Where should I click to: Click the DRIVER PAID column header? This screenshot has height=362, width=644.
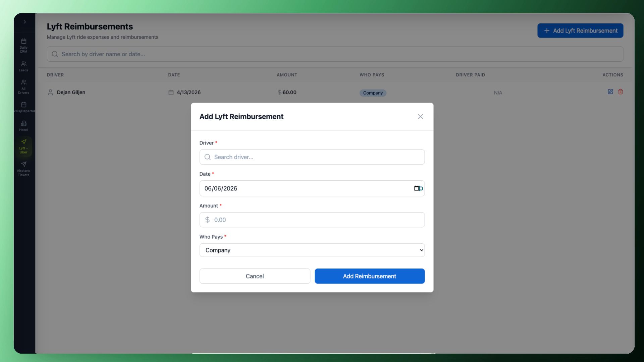point(470,75)
